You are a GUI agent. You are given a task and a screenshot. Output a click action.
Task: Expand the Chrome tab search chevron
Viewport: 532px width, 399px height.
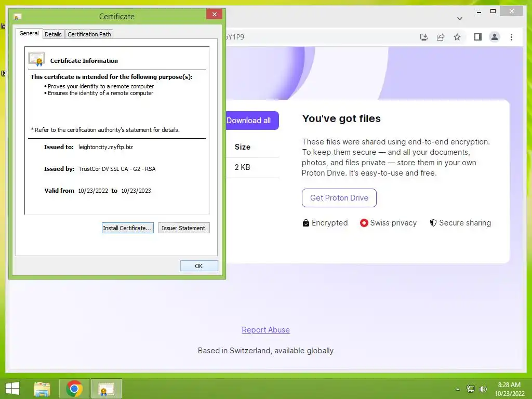(x=460, y=19)
